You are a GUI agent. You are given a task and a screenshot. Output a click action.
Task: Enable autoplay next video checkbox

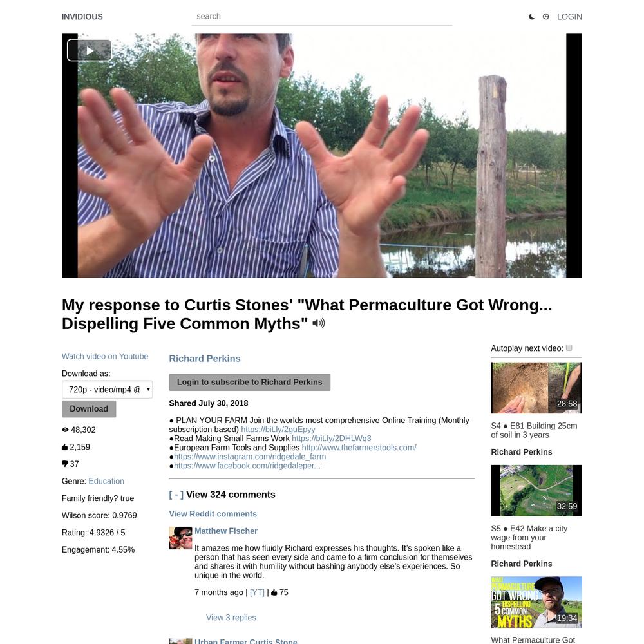click(x=569, y=348)
